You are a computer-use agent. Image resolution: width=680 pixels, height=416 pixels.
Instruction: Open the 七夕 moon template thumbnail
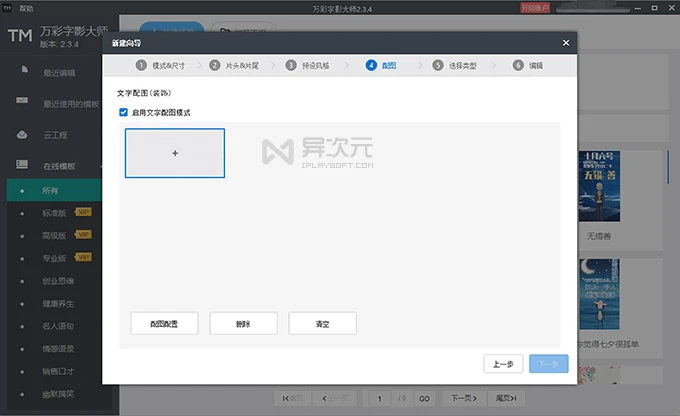click(x=599, y=294)
